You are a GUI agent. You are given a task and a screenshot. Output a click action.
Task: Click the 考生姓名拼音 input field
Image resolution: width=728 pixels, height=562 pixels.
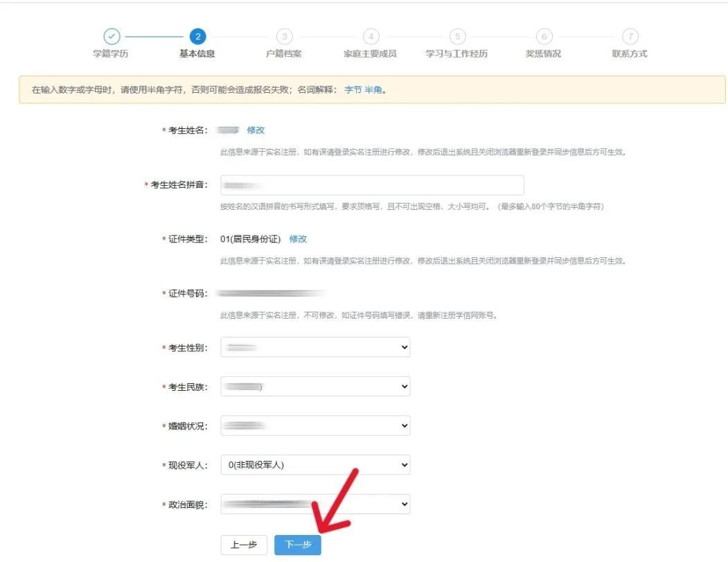(x=372, y=186)
